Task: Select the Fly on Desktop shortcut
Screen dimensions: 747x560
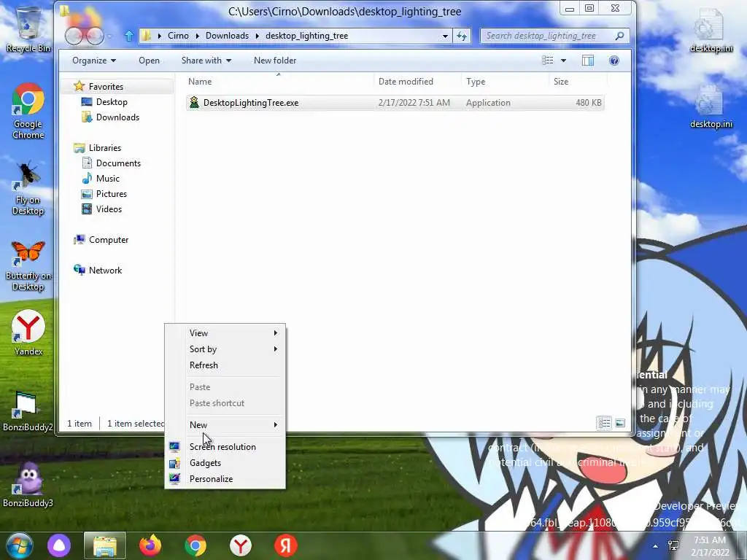Action: pyautogui.click(x=28, y=188)
